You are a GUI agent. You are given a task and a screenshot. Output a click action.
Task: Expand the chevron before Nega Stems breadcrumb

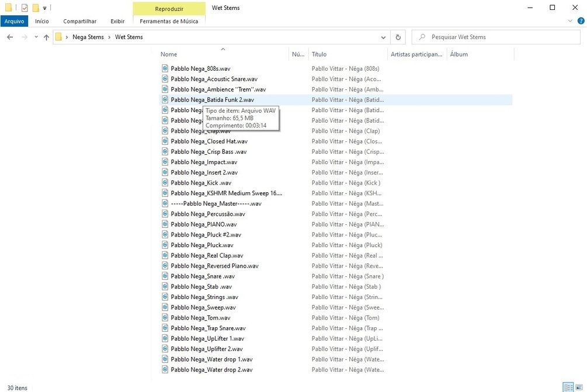(67, 37)
